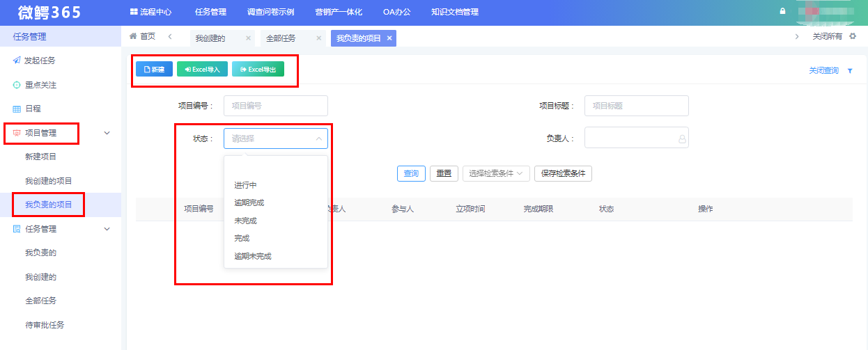Collapse the 任务管理 sidebar section

107,228
